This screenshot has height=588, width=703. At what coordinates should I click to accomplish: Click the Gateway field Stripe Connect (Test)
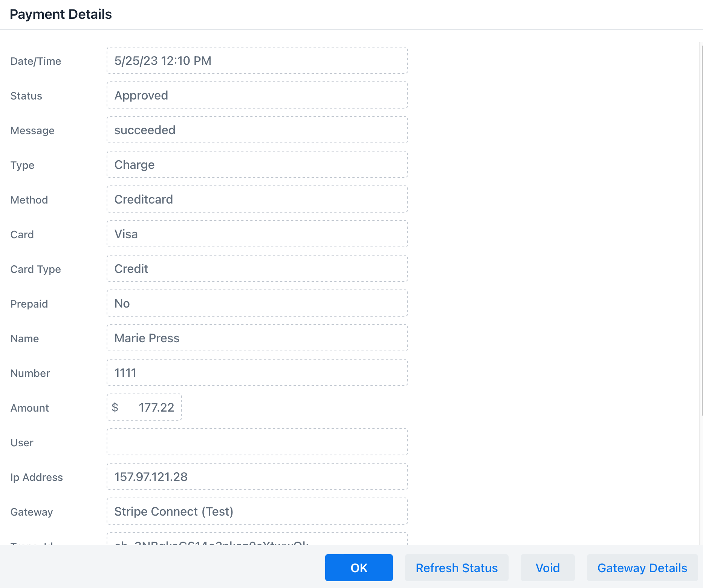pyautogui.click(x=257, y=511)
